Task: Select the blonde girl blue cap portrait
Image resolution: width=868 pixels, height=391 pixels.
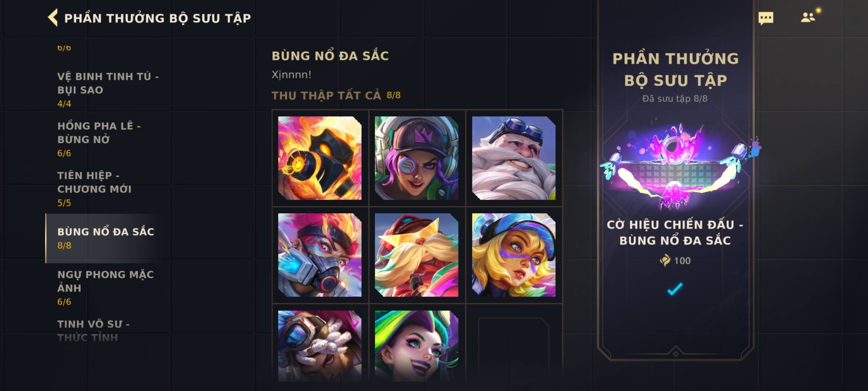Action: coord(514,255)
